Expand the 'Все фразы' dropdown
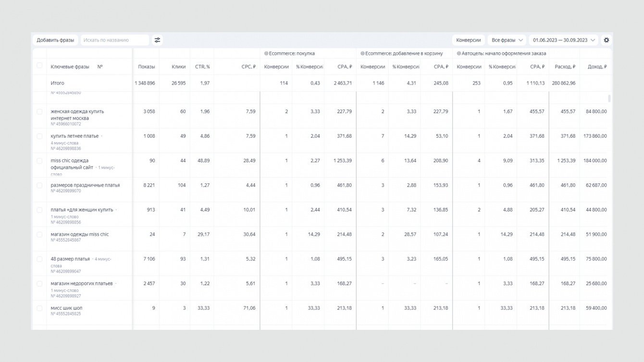 tap(507, 40)
